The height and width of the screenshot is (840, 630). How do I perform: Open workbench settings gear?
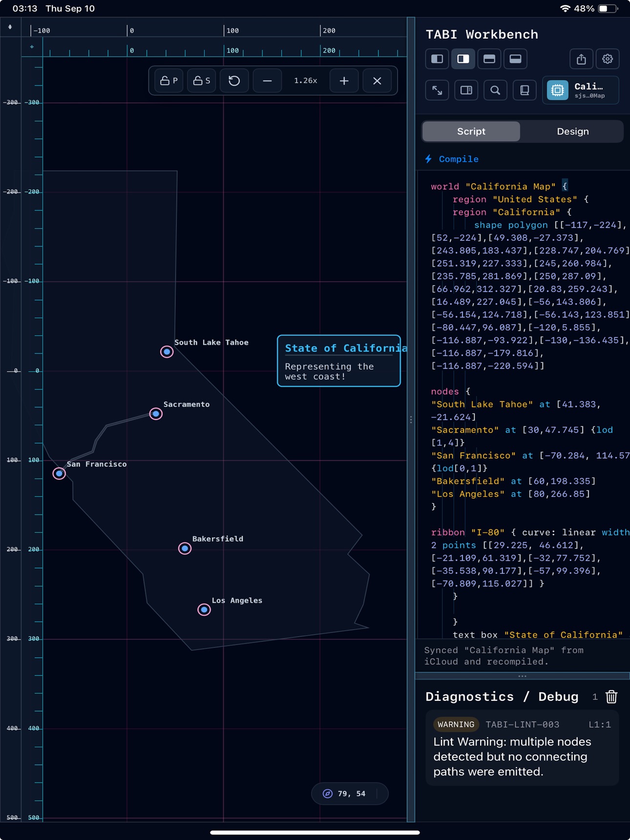tap(608, 59)
